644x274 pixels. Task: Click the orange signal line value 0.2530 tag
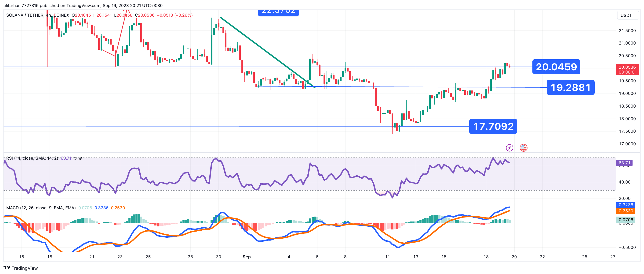click(x=626, y=211)
